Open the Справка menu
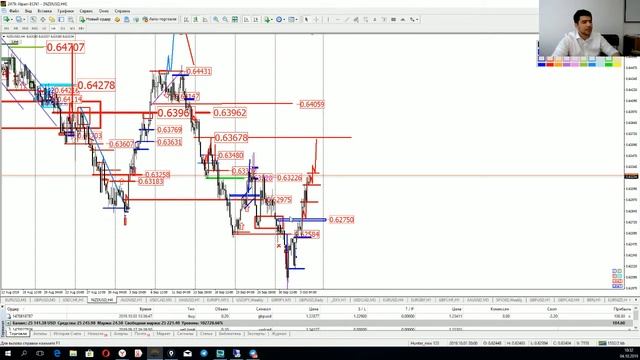The width and height of the screenshot is (640, 360). click(122, 11)
